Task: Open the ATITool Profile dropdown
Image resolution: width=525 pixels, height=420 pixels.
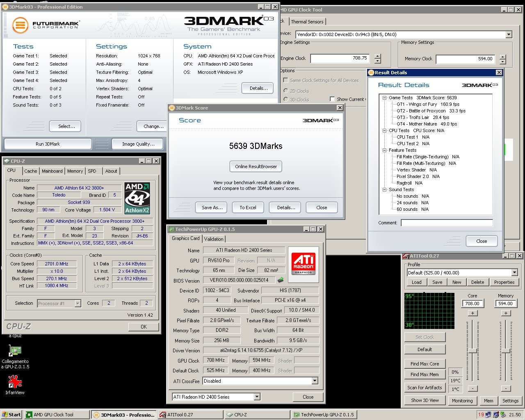Action: (x=514, y=272)
